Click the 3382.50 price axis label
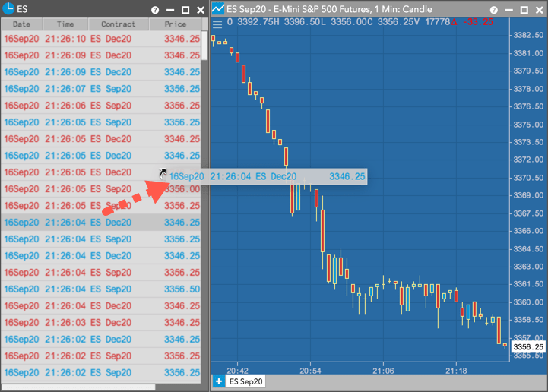The height and width of the screenshot is (392, 548). point(528,35)
